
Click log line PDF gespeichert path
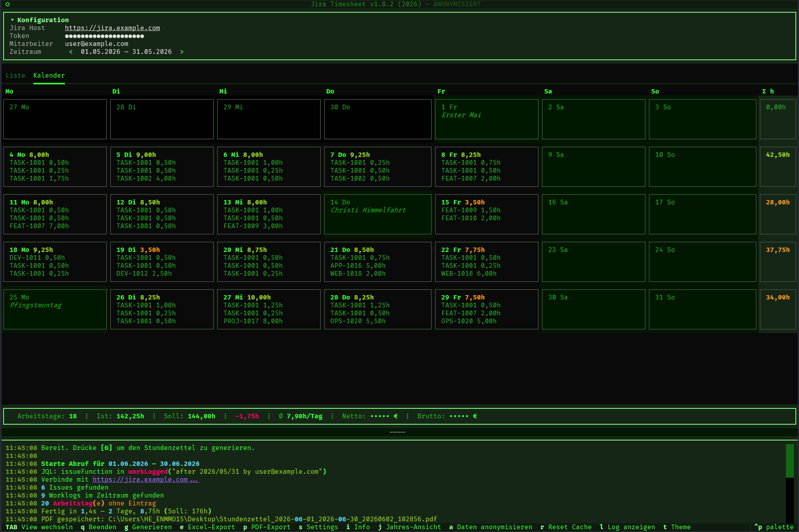click(x=221, y=519)
